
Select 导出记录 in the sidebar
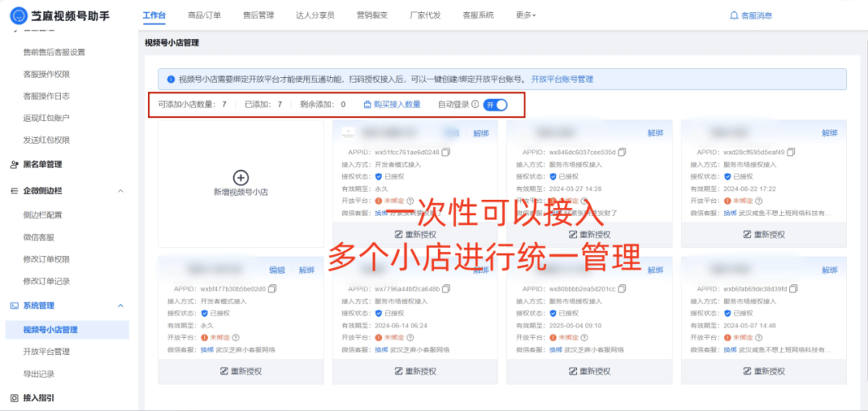(39, 374)
